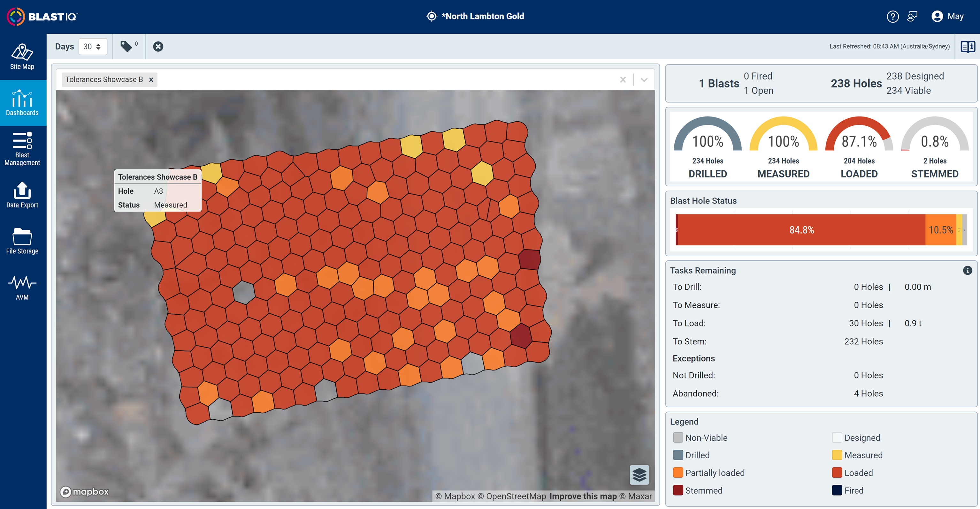
Task: Collapse the Tolerances Showcase B map widget
Action: (x=644, y=79)
